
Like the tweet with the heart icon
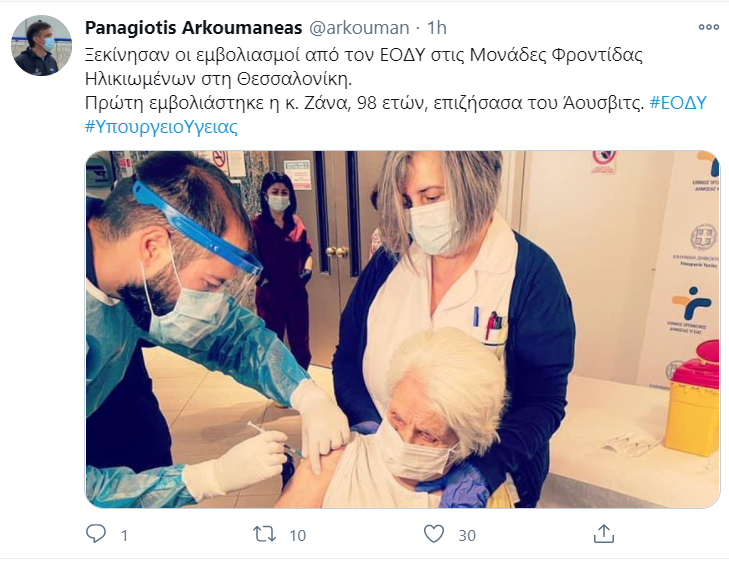[x=434, y=534]
